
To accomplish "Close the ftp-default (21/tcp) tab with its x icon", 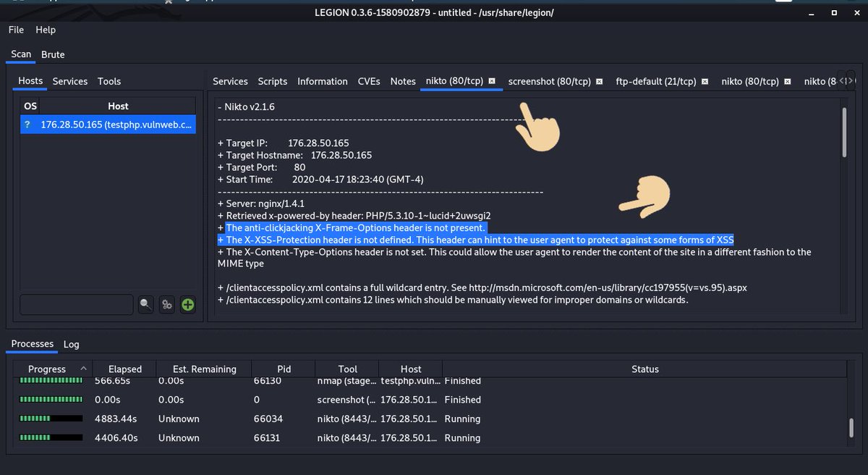I will click(x=705, y=81).
